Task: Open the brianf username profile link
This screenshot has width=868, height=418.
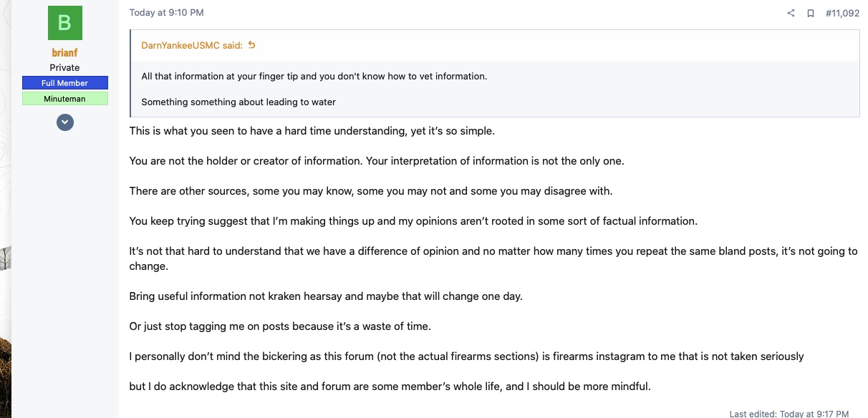Action: click(64, 53)
